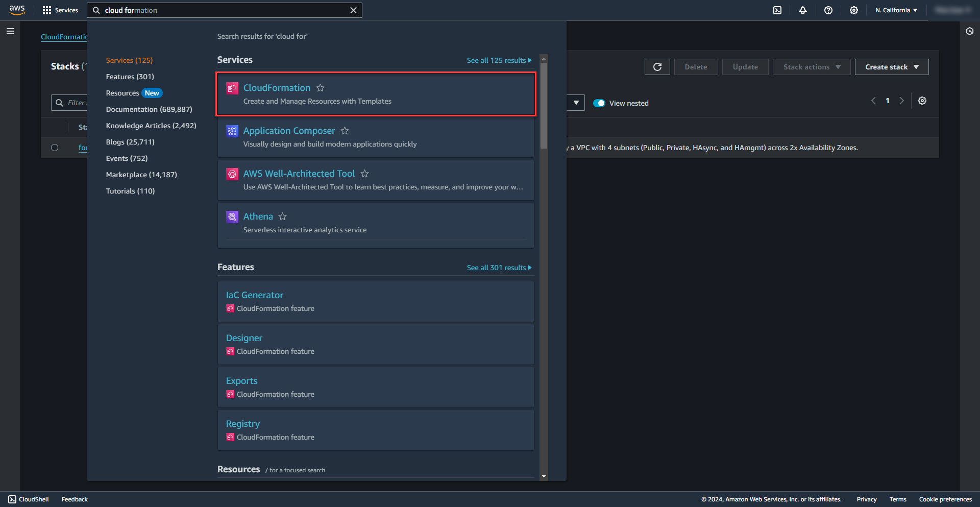Click the Exports CloudFormation feature icon
This screenshot has height=507, width=980.
tap(230, 394)
